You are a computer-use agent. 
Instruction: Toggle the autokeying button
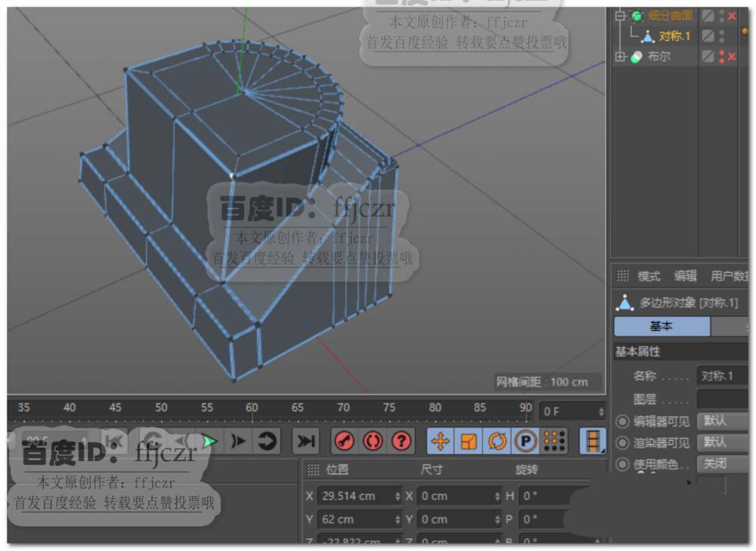coord(373,441)
